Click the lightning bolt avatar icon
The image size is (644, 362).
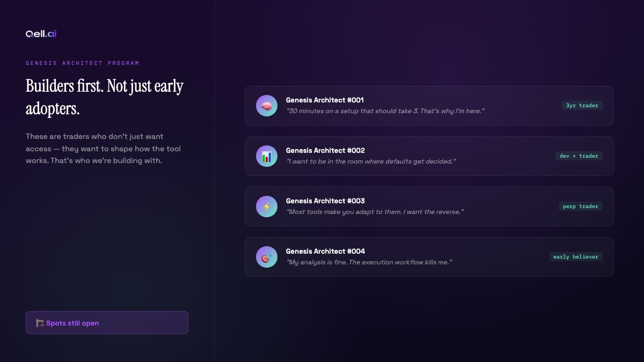(267, 206)
